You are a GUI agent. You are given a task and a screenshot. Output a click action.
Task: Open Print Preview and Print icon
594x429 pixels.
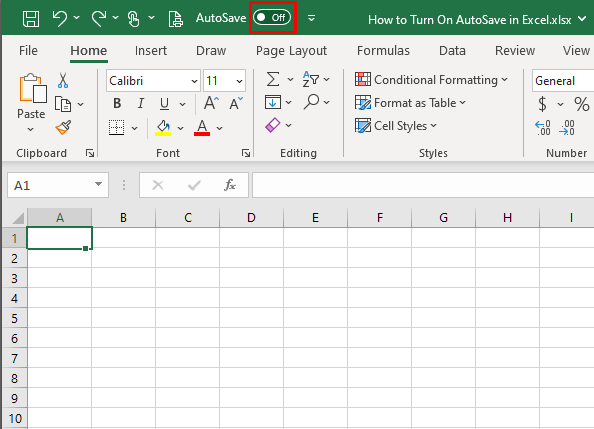pos(175,19)
